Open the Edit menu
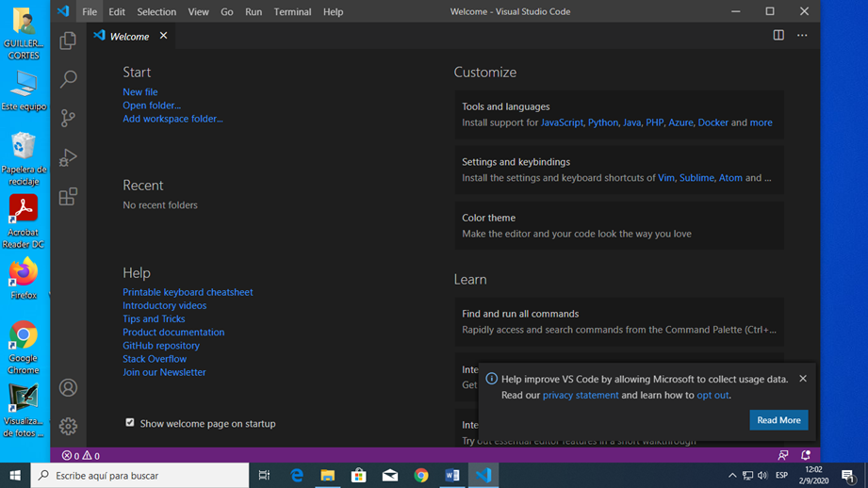This screenshot has height=488, width=868. (x=116, y=11)
